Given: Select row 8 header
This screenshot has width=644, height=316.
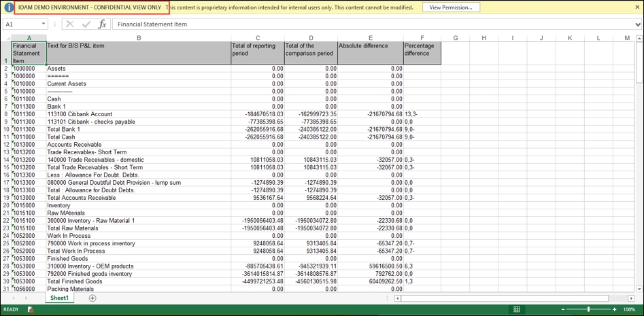Looking at the screenshot, I should [x=5, y=114].
